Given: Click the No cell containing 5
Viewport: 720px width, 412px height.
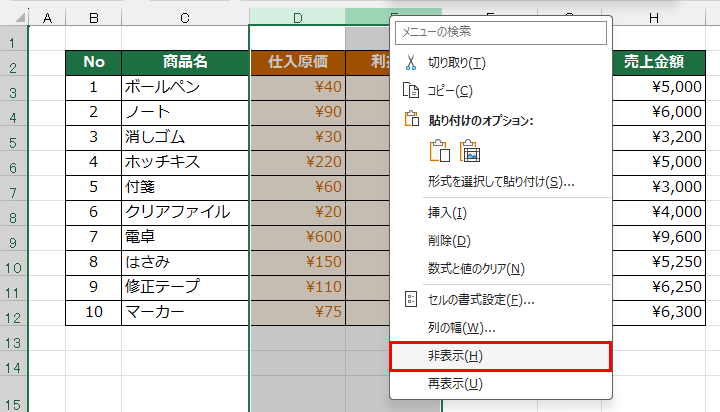Looking at the screenshot, I should [x=94, y=187].
